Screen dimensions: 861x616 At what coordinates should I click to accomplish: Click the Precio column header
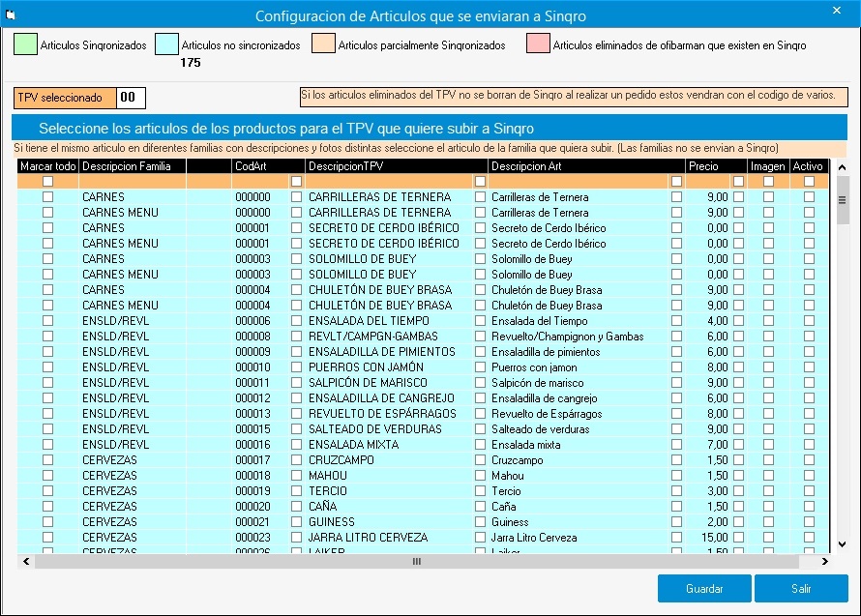(716, 166)
